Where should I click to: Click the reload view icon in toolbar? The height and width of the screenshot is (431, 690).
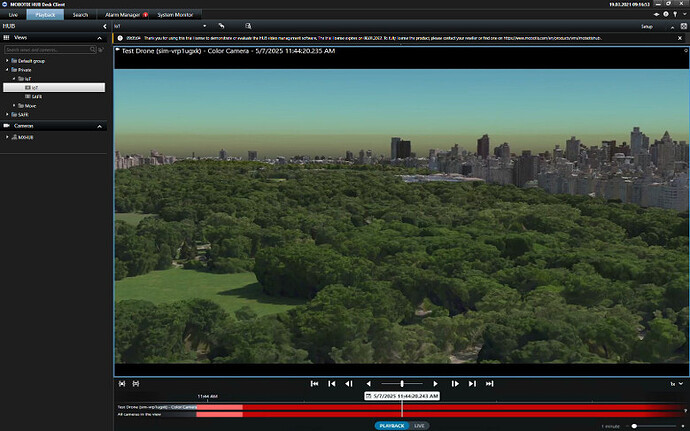[221, 26]
